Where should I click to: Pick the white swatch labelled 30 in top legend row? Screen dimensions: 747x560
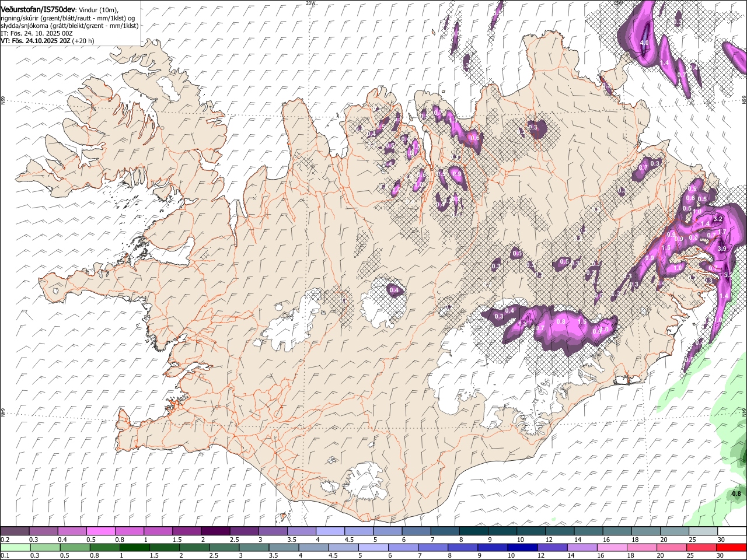click(732, 531)
